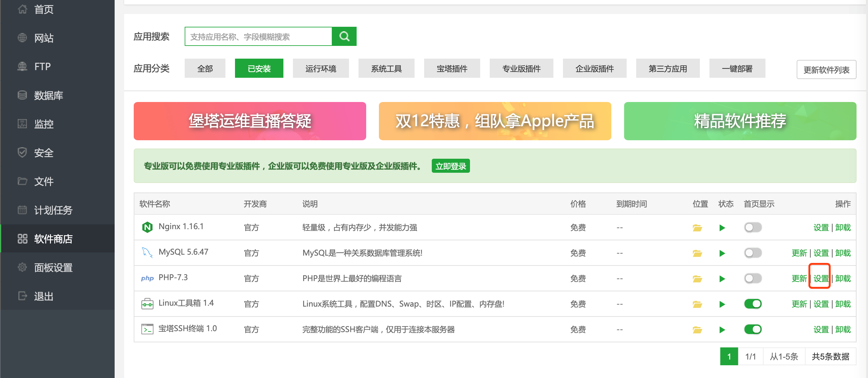Viewport: 868px width, 378px height.
Task: Open 设置 for PHP-7.3
Action: (x=821, y=279)
